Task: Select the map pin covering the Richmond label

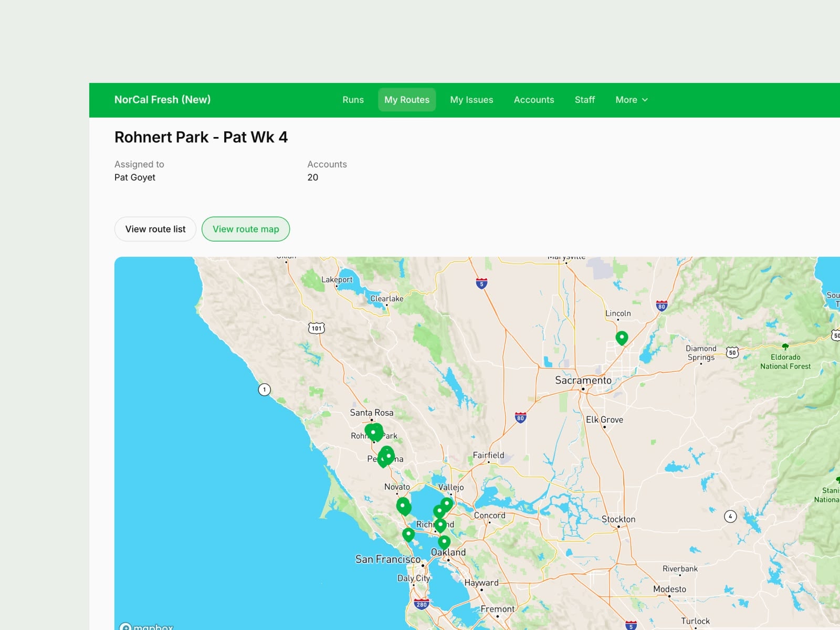Action: [440, 525]
